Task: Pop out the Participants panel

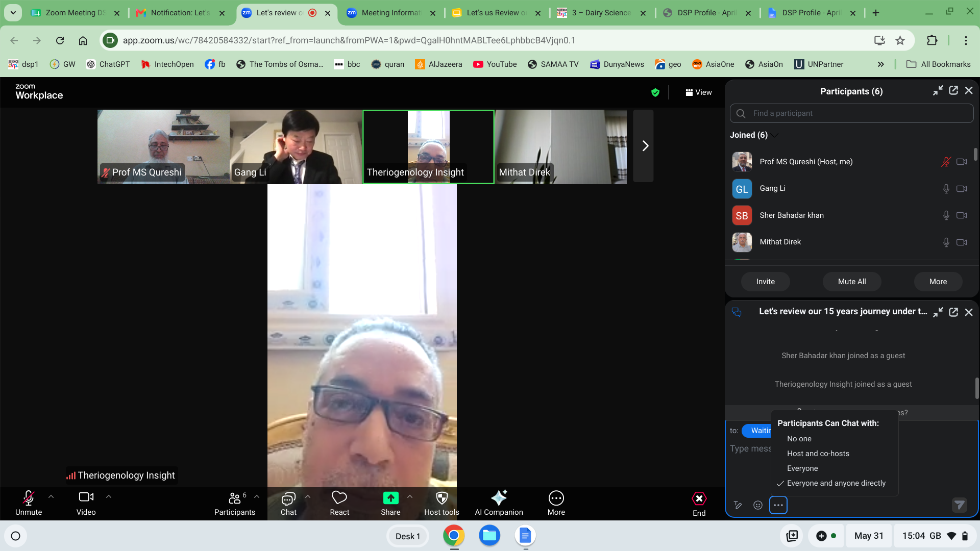Action: [x=953, y=91]
